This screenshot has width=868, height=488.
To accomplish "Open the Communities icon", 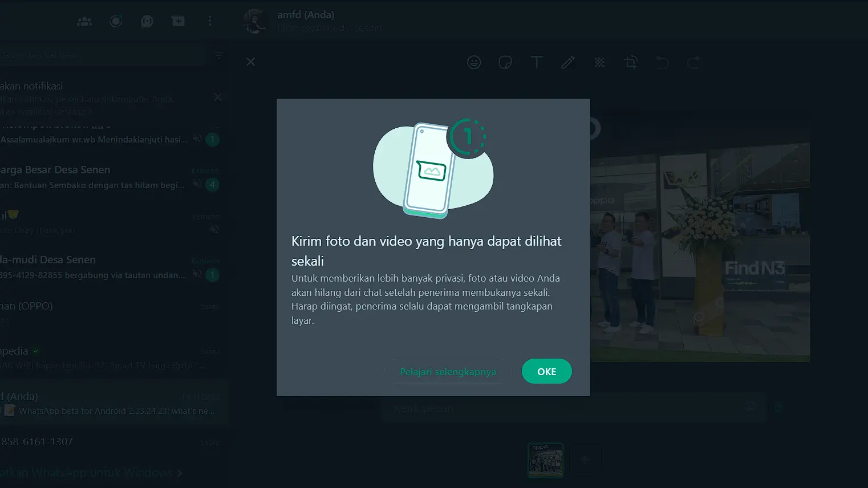I will click(x=84, y=21).
